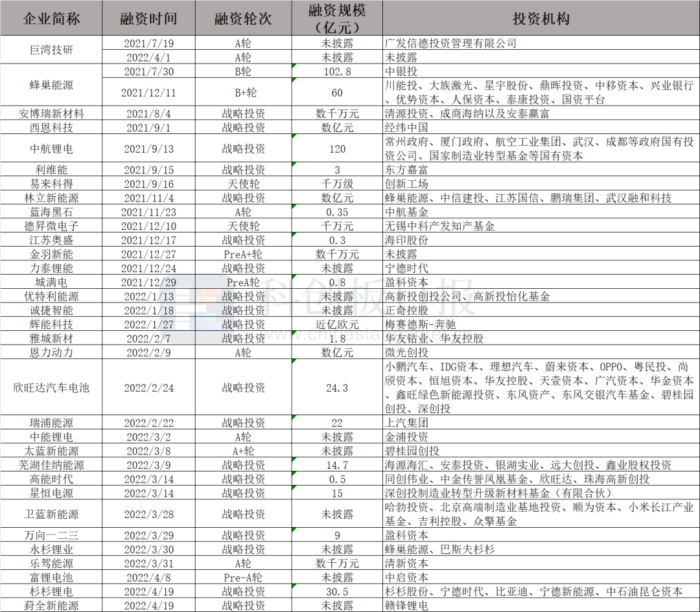Select company cell 蓝海黑石
The width and height of the screenshot is (700, 612).
pyautogui.click(x=51, y=212)
